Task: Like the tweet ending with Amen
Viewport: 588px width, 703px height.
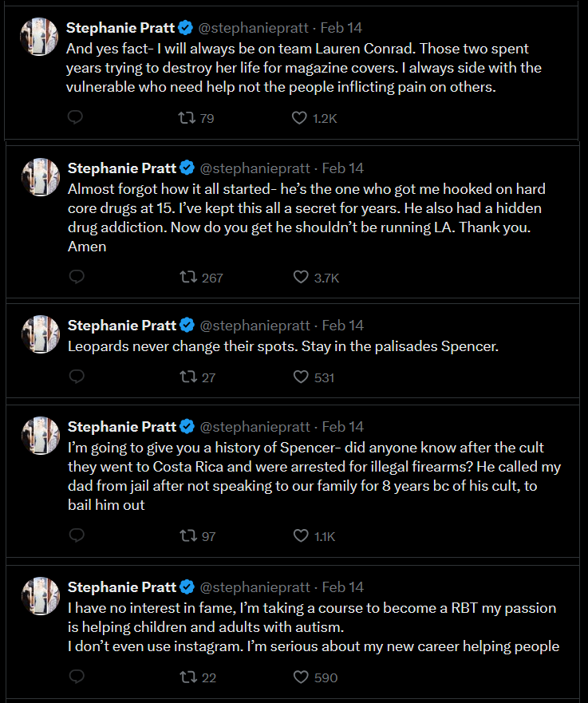Action: point(300,277)
